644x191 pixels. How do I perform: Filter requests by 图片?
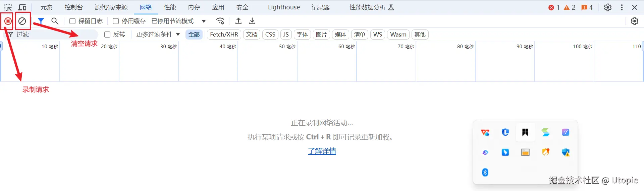[x=321, y=35]
